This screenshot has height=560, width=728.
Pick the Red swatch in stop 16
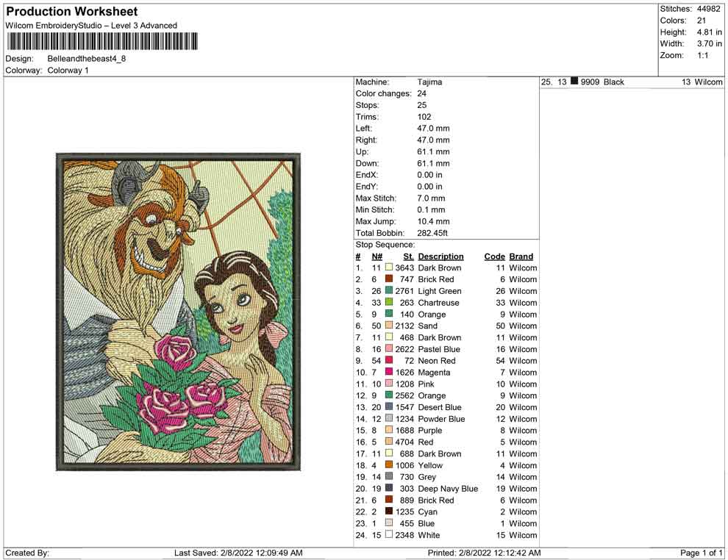[x=389, y=441]
